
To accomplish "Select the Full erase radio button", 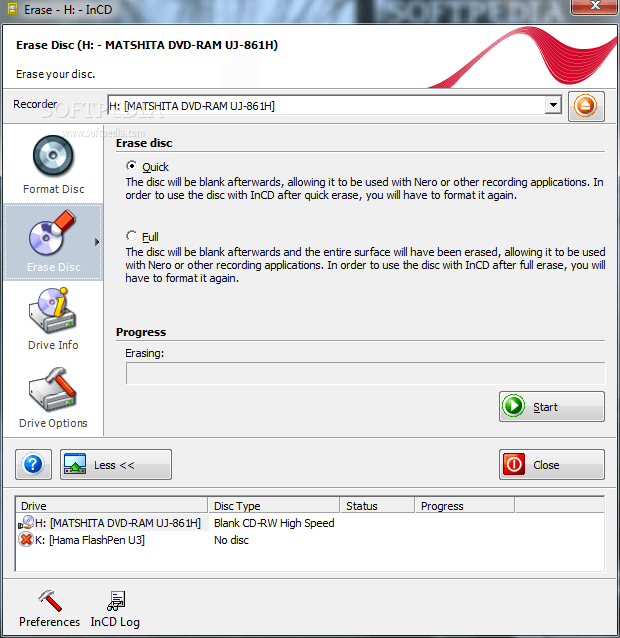I will coord(131,236).
